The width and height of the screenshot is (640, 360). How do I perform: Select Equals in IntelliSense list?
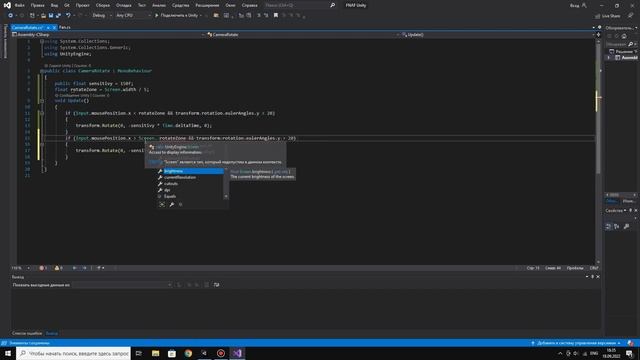click(x=190, y=196)
